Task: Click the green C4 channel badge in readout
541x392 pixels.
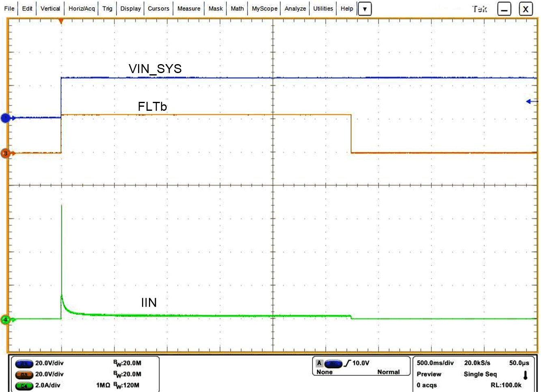Action: 24,386
